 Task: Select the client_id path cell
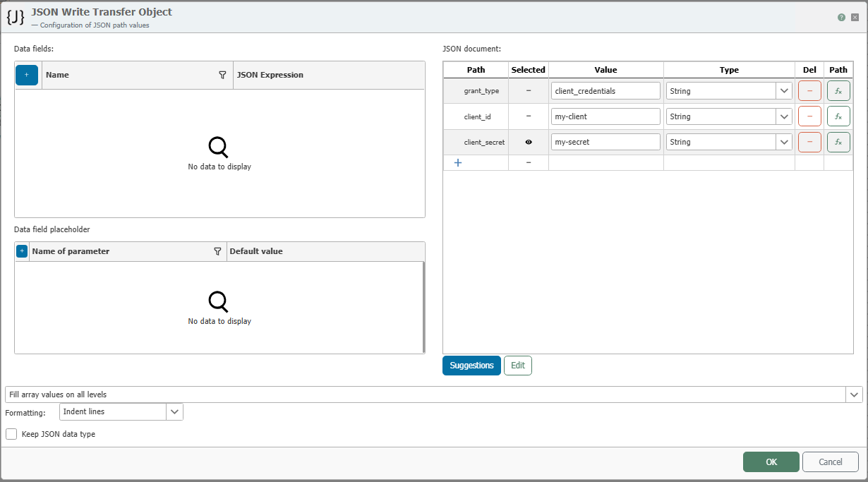pos(476,116)
